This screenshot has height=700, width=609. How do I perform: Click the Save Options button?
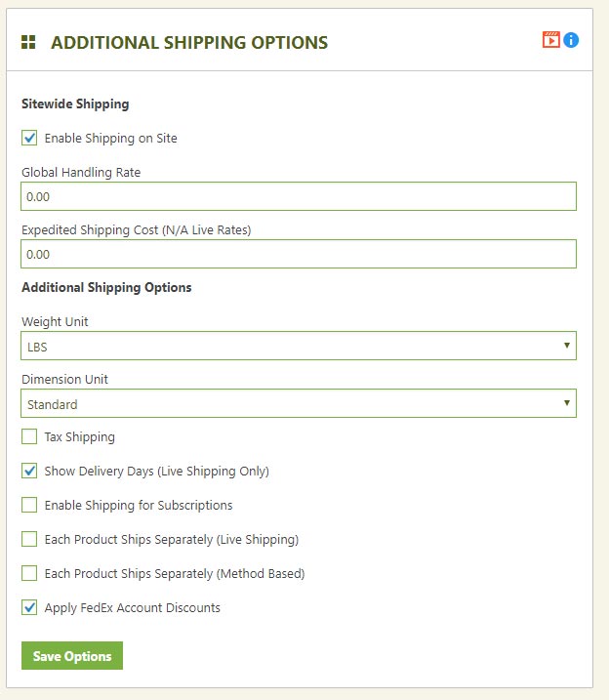(x=72, y=656)
